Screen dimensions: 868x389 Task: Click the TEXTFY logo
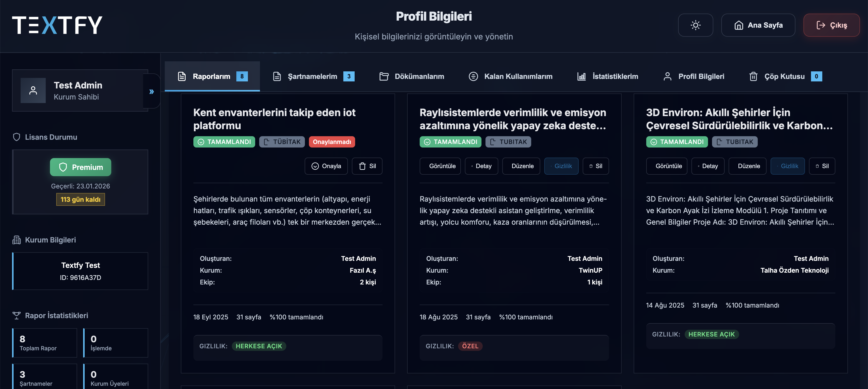tap(57, 25)
